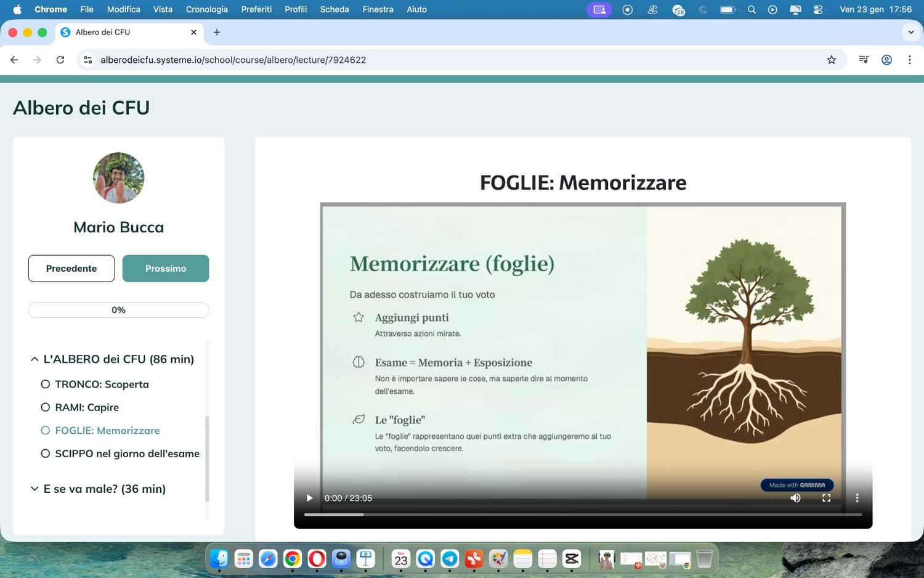This screenshot has width=924, height=578.
Task: Close the Albero dei CFU tab
Action: 193,32
